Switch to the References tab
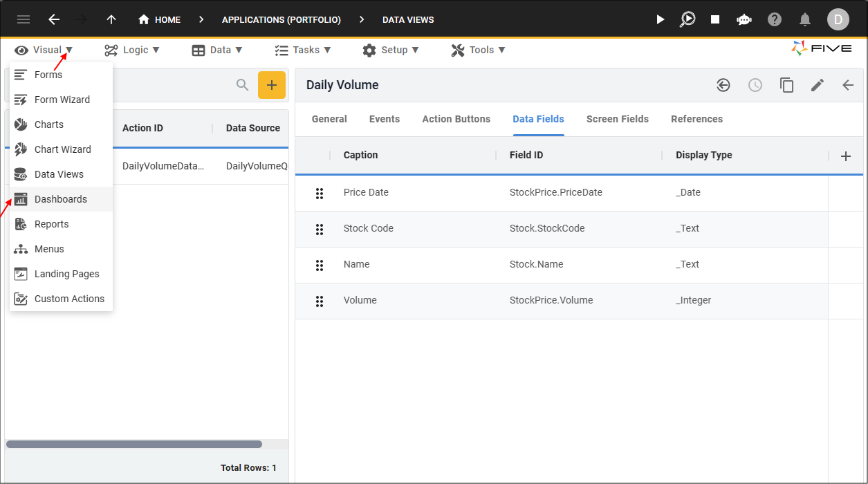The width and height of the screenshot is (868, 484). tap(696, 119)
